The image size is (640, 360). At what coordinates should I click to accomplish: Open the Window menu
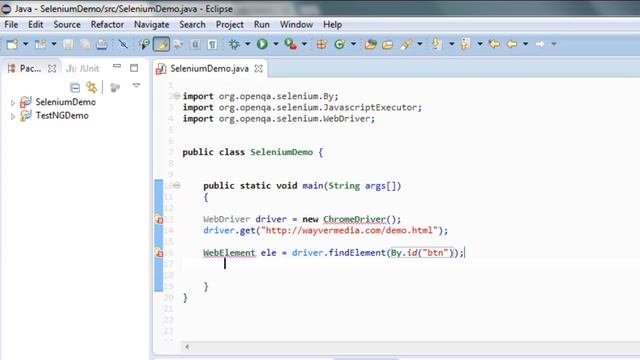[296, 24]
